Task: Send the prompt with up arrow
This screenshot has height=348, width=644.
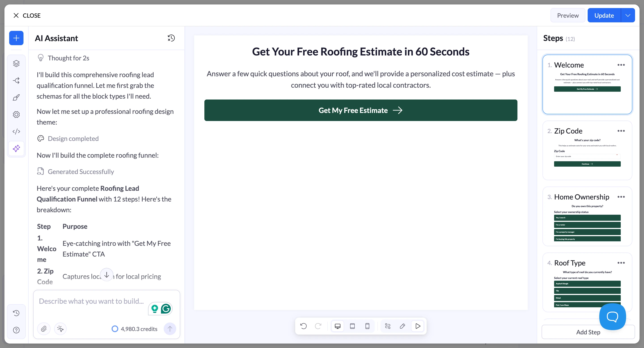Action: [x=170, y=329]
